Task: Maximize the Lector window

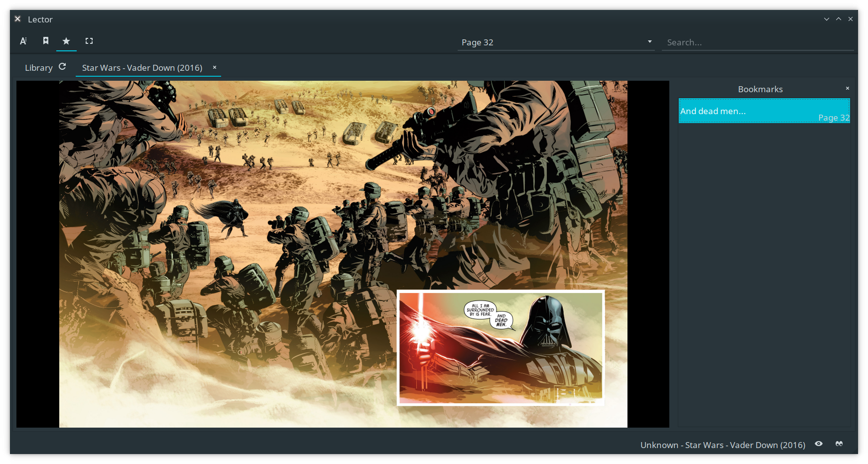Action: click(839, 19)
